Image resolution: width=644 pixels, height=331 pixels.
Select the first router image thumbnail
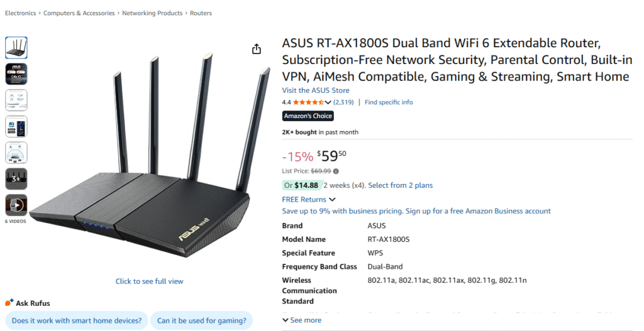(16, 48)
